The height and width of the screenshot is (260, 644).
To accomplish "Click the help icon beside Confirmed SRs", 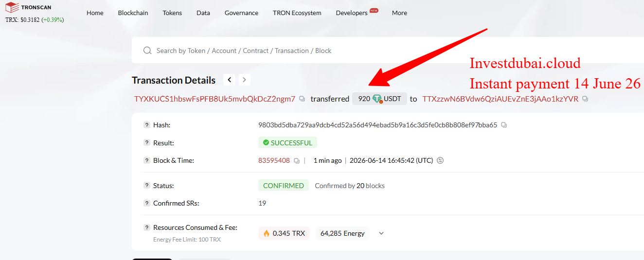I will (x=147, y=203).
